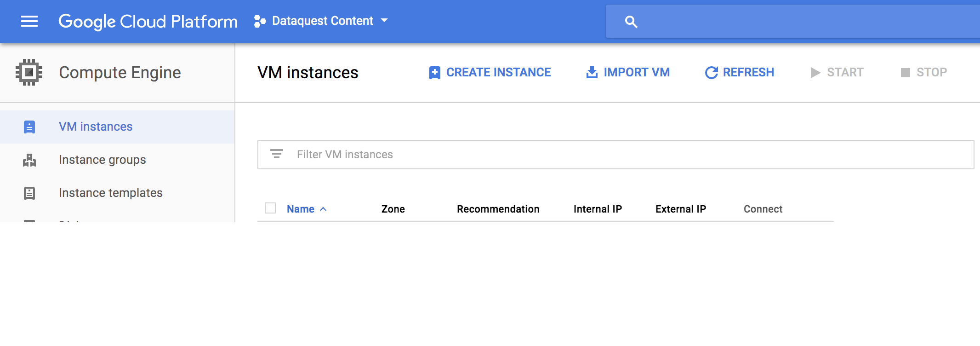Viewport: 980px width, 346px height.
Task: Open the hamburger navigation menu
Action: click(x=29, y=21)
